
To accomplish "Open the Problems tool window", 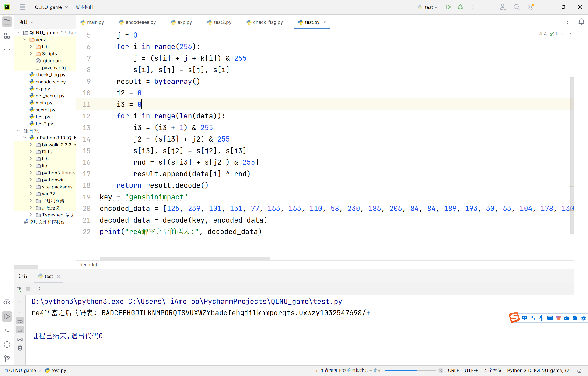I will (7, 344).
